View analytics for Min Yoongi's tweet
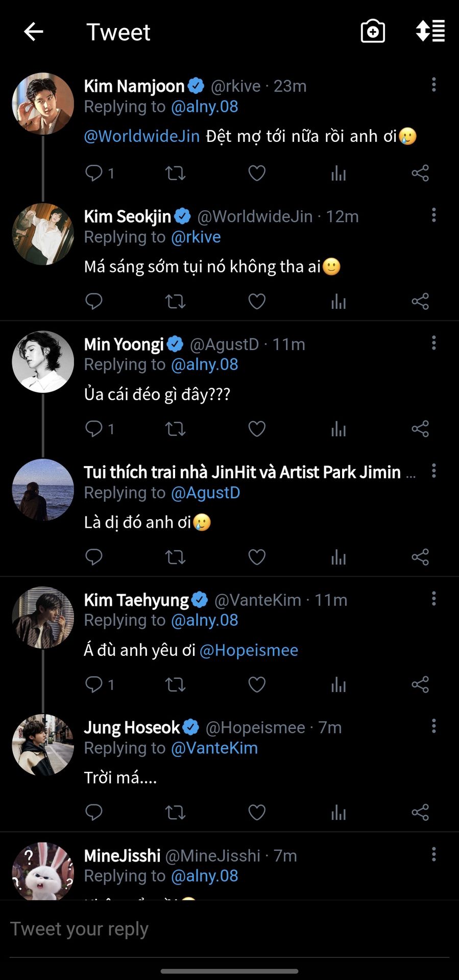459x980 pixels. pyautogui.click(x=339, y=429)
